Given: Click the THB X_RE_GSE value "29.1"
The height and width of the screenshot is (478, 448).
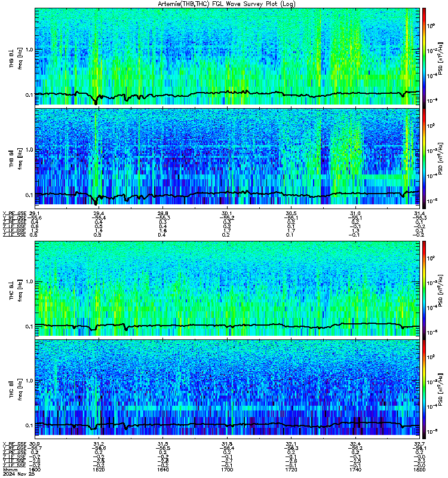Looking at the screenshot, I should pyautogui.click(x=35, y=213).
